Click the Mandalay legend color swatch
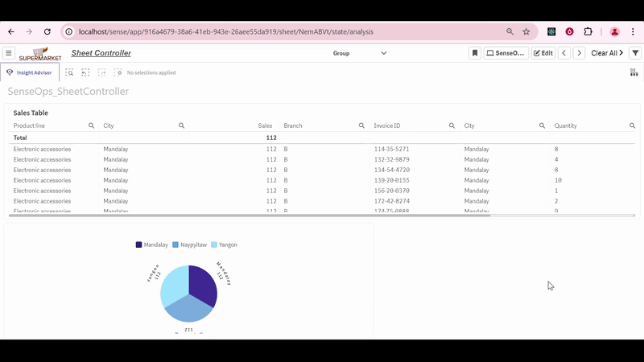 tap(138, 245)
